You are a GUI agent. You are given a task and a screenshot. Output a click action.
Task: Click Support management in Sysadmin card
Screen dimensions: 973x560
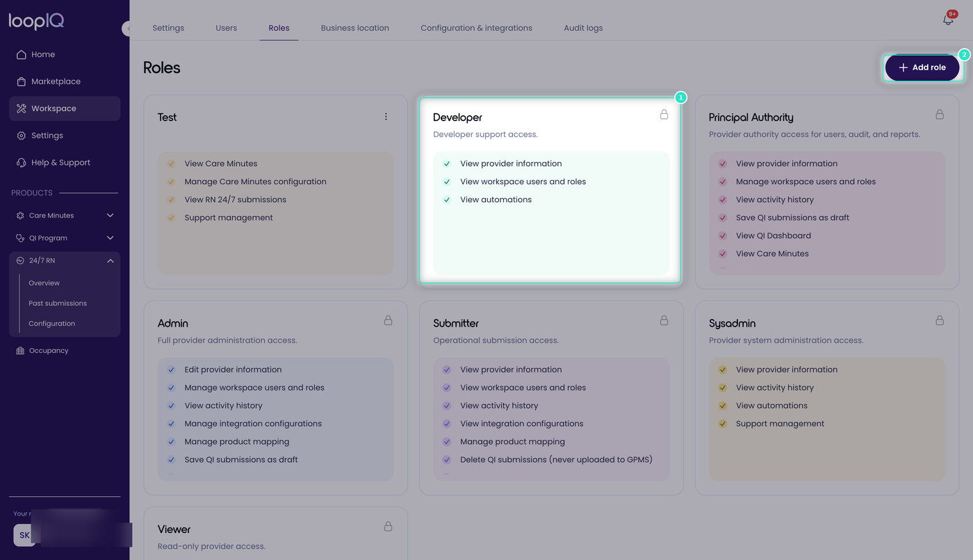pos(780,423)
